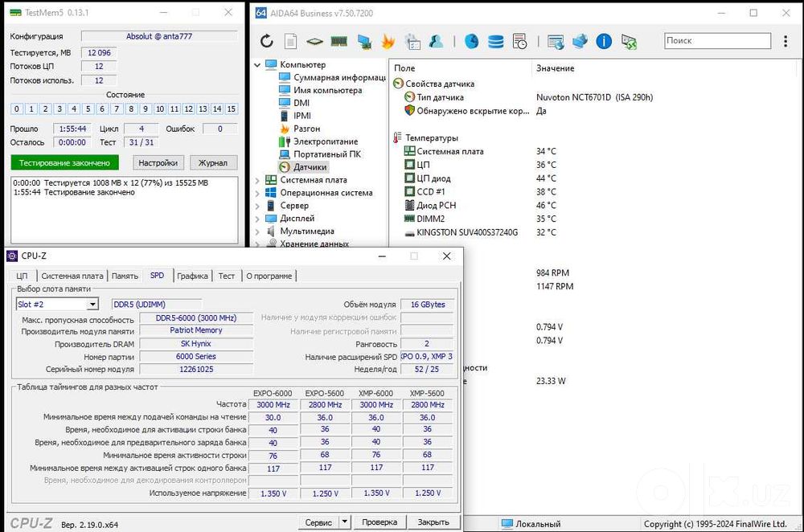Open the Сервис dropdown arrow in CPU-Z
Screen dimensions: 804x532
pos(345,522)
